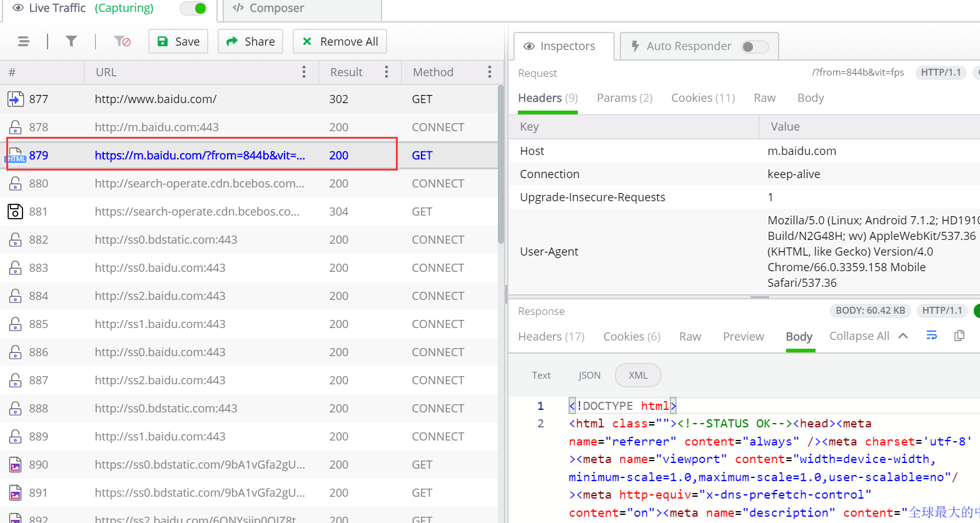
Task: Click the lock icon of session 880
Action: [16, 183]
